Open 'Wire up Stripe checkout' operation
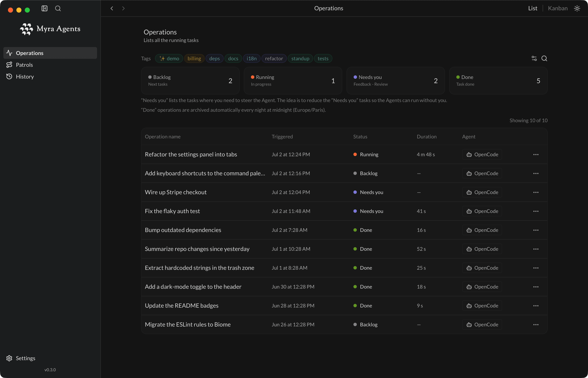Screen dimensions: 588x378 click(176, 192)
